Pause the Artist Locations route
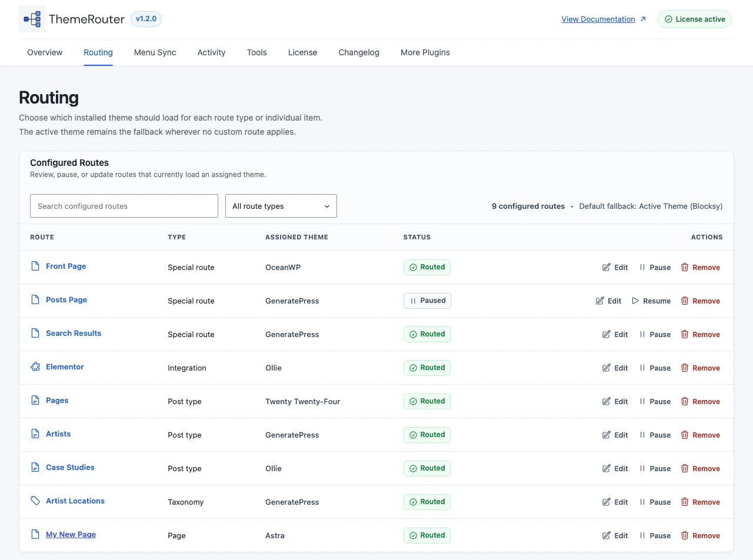This screenshot has width=753, height=560. tap(655, 502)
